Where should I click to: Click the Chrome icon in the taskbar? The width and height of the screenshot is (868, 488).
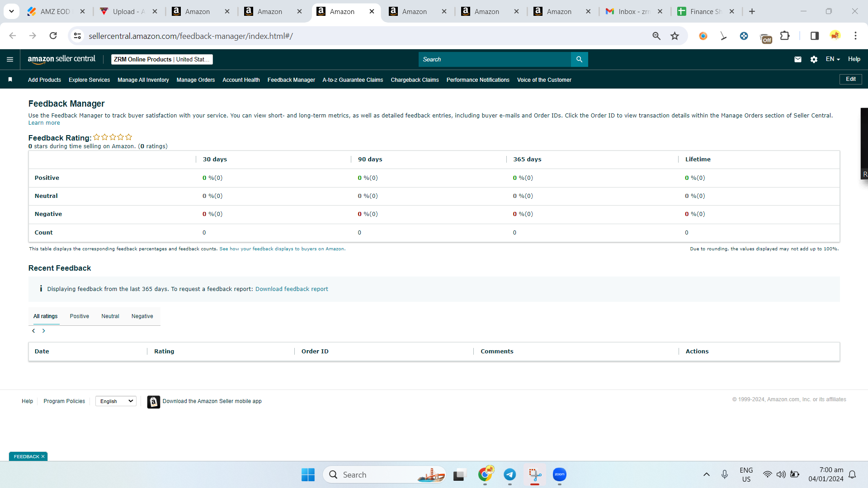coord(485,474)
